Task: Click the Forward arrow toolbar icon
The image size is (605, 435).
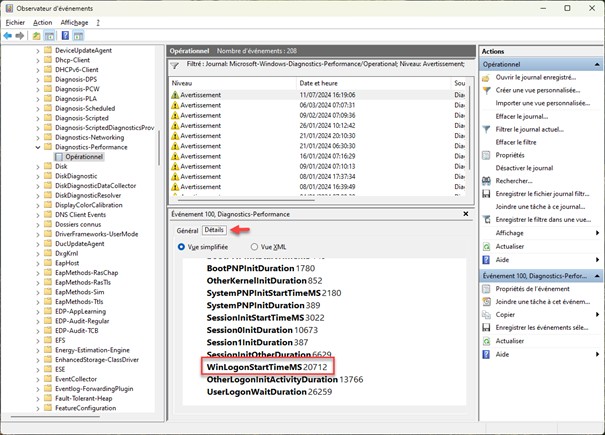Action: coord(20,35)
